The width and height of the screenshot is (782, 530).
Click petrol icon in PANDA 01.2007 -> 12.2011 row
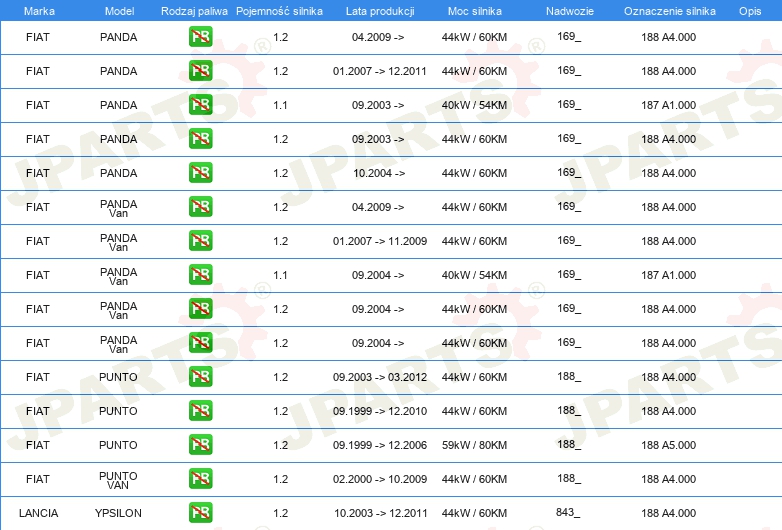pos(200,70)
